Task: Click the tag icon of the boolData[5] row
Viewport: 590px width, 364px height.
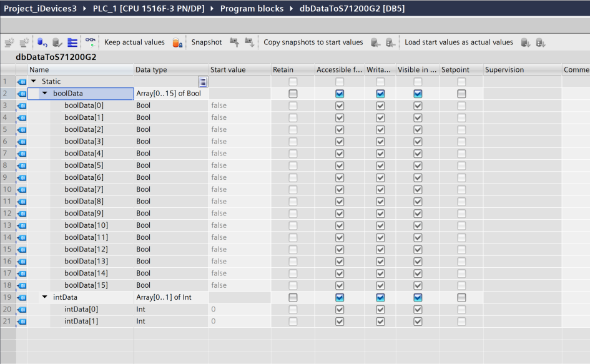Action: (22, 165)
